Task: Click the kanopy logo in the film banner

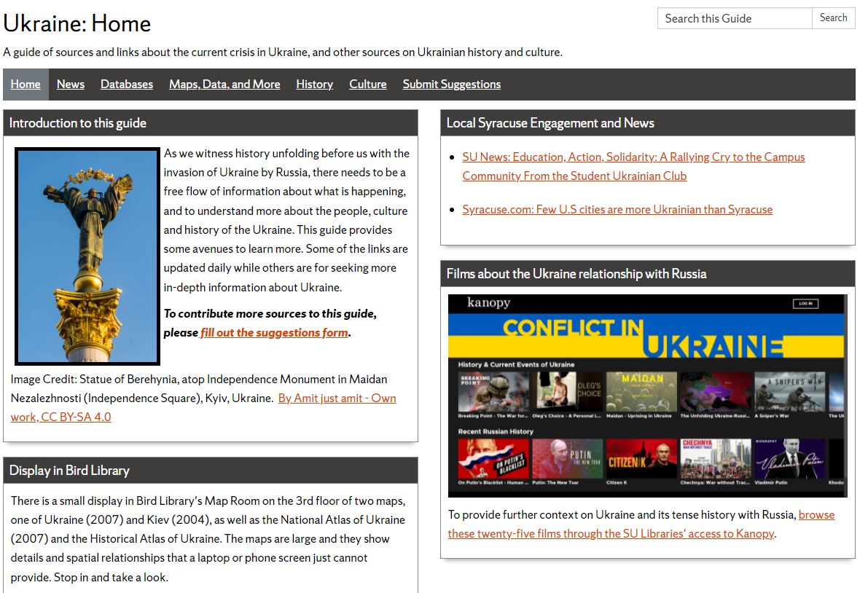Action: pyautogui.click(x=488, y=302)
